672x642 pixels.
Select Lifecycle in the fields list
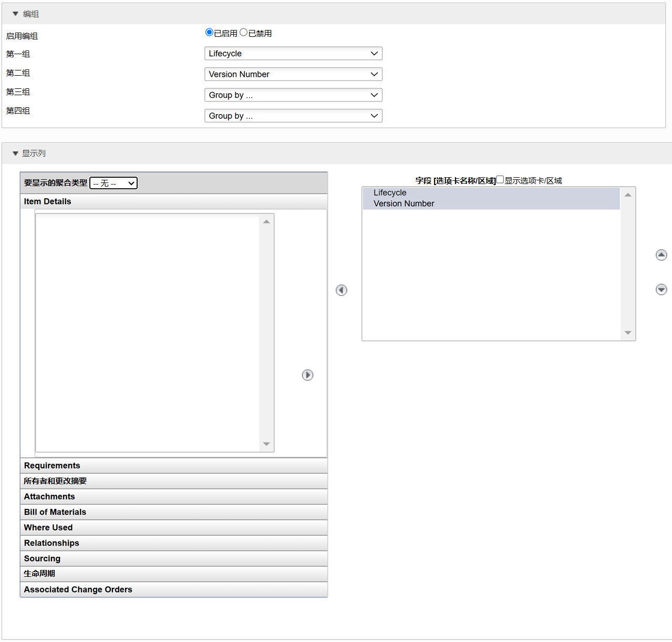491,193
